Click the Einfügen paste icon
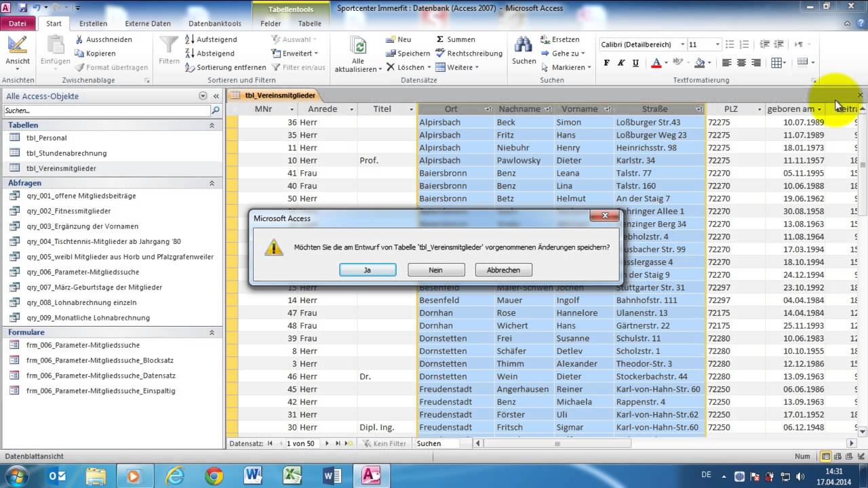868x488 pixels. (x=55, y=45)
